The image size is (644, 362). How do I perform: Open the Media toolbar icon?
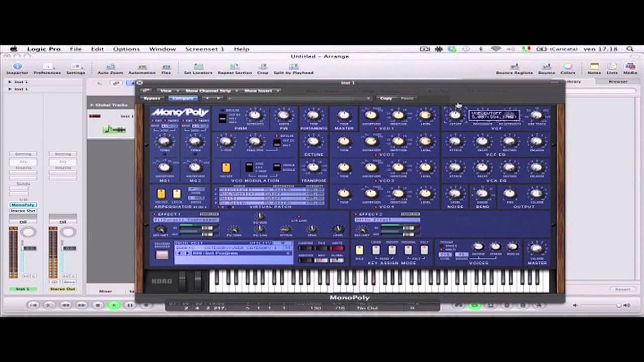[630, 69]
